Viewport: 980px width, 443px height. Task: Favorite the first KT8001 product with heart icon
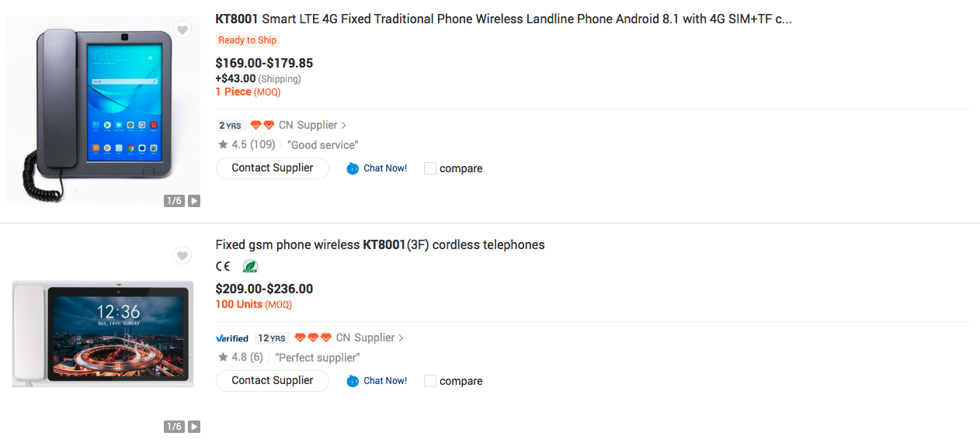pos(182,30)
